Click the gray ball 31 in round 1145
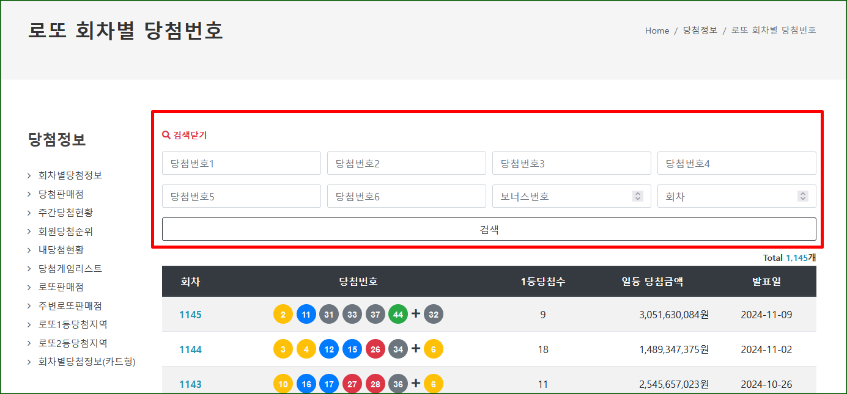The width and height of the screenshot is (847, 394). coord(329,314)
